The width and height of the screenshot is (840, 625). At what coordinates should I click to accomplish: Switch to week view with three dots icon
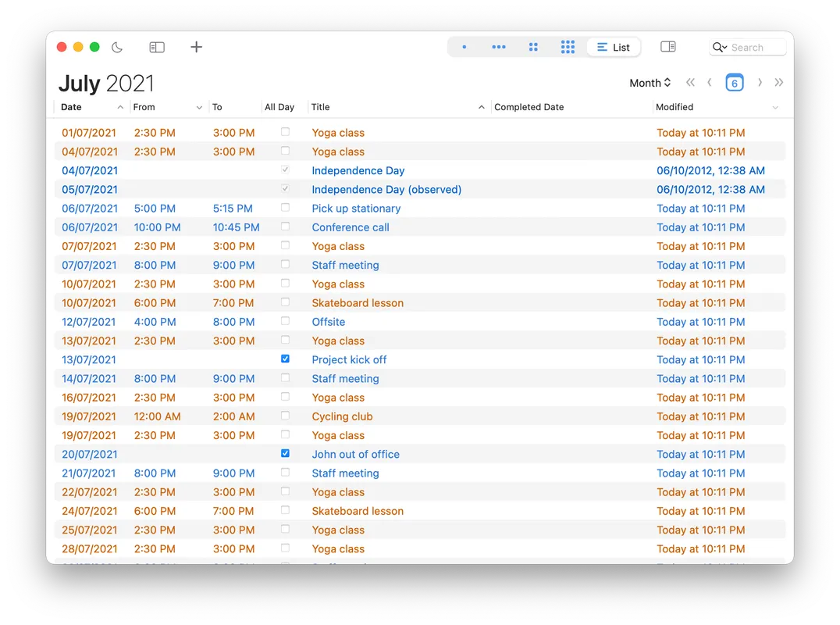tap(499, 47)
